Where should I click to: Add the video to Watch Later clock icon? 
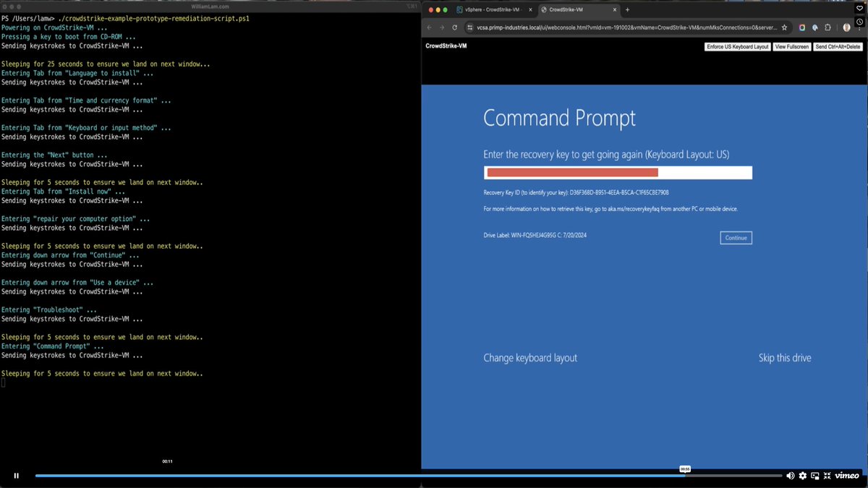[859, 22]
